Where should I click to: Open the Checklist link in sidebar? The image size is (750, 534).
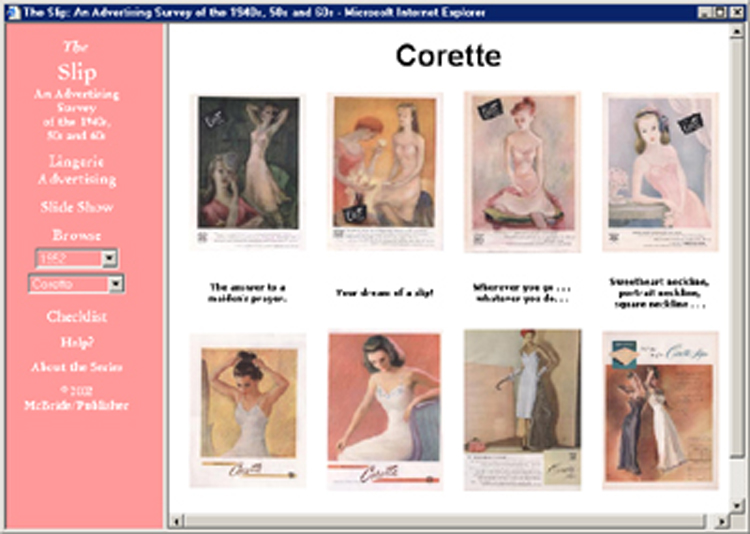[77, 316]
